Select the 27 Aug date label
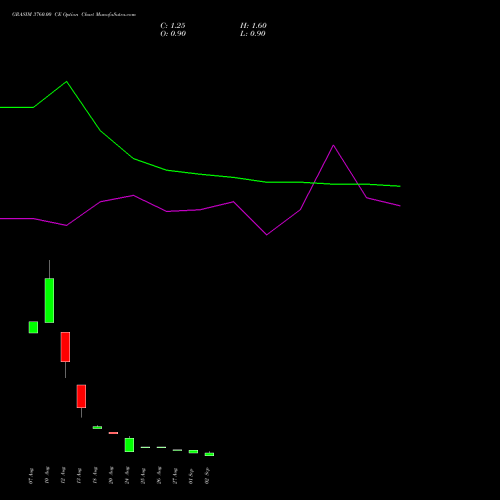 click(x=175, y=476)
